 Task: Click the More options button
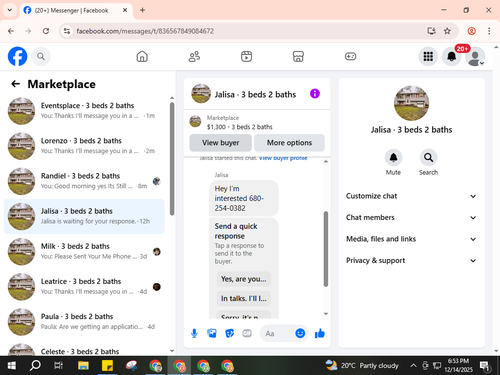click(x=289, y=143)
